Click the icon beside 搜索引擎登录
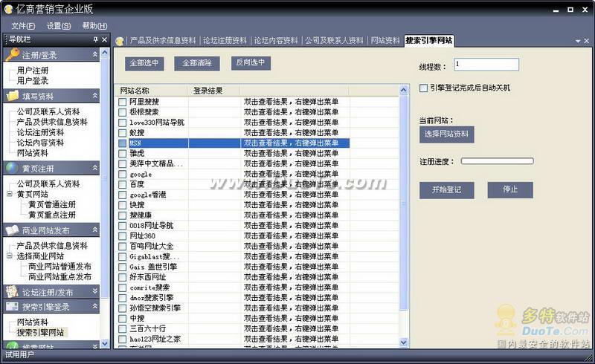The image size is (595, 364). click(x=13, y=306)
